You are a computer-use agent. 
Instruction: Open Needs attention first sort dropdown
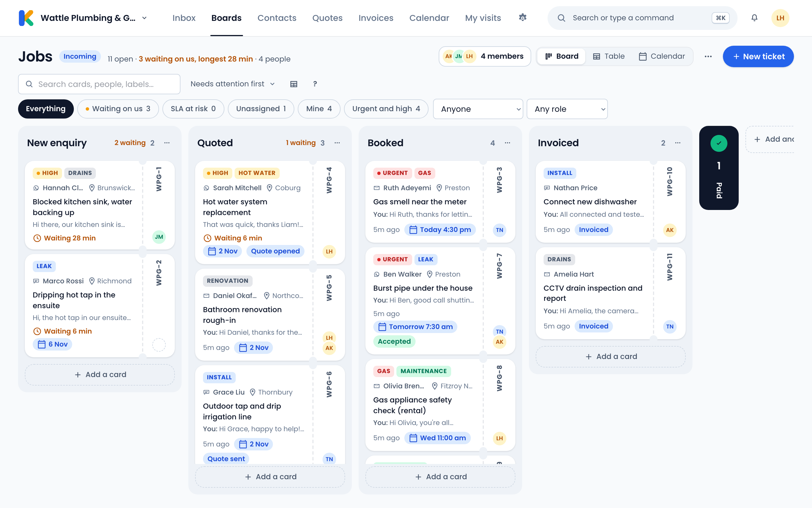point(233,84)
